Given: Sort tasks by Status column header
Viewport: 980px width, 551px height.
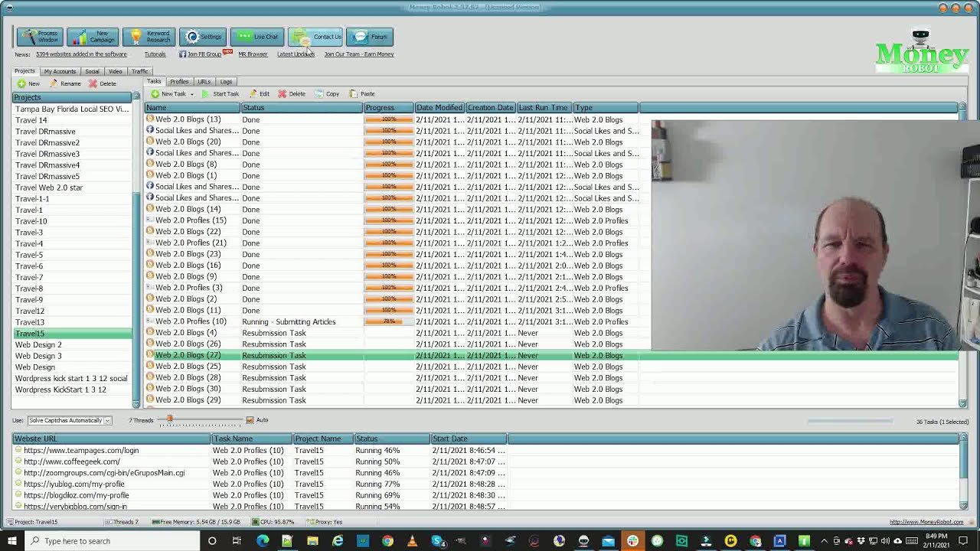Looking at the screenshot, I should tap(302, 108).
